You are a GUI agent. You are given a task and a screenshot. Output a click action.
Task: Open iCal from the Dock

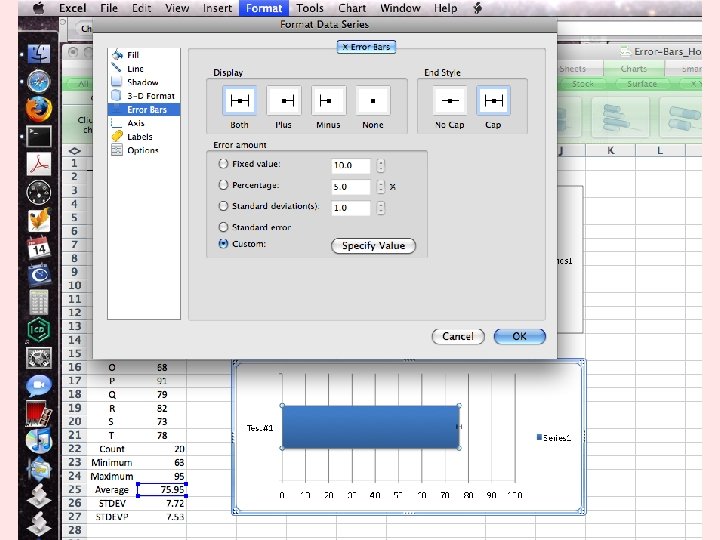39,248
